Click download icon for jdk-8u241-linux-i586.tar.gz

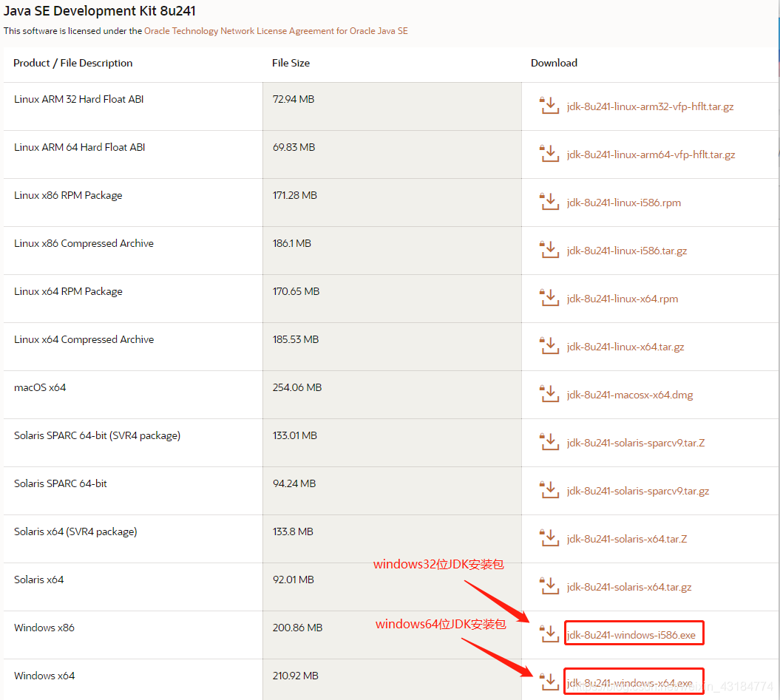[x=549, y=250]
